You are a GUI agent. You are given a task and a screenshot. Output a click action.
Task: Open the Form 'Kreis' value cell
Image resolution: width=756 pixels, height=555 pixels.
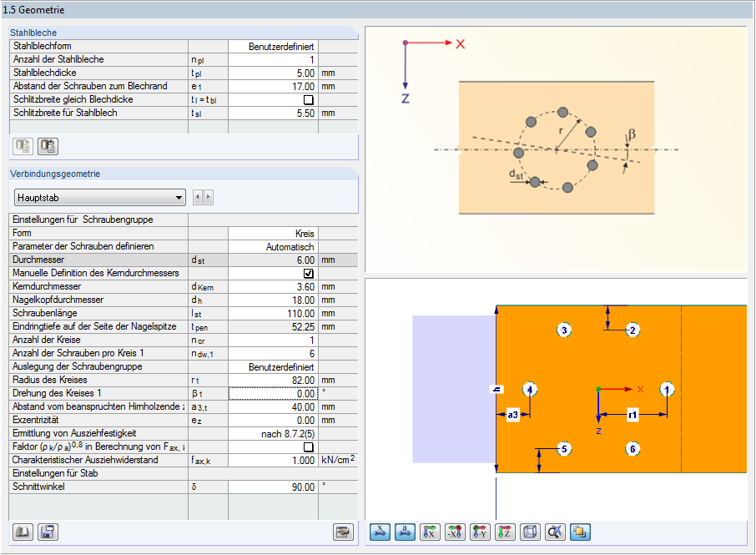point(273,234)
